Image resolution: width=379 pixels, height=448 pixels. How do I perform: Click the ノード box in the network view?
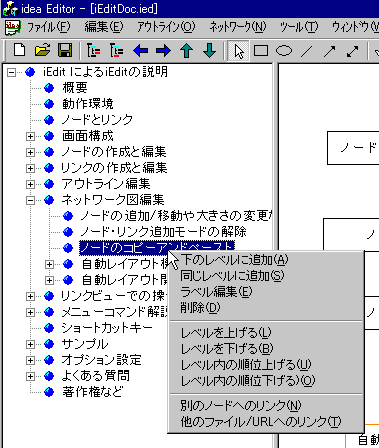coord(353,148)
